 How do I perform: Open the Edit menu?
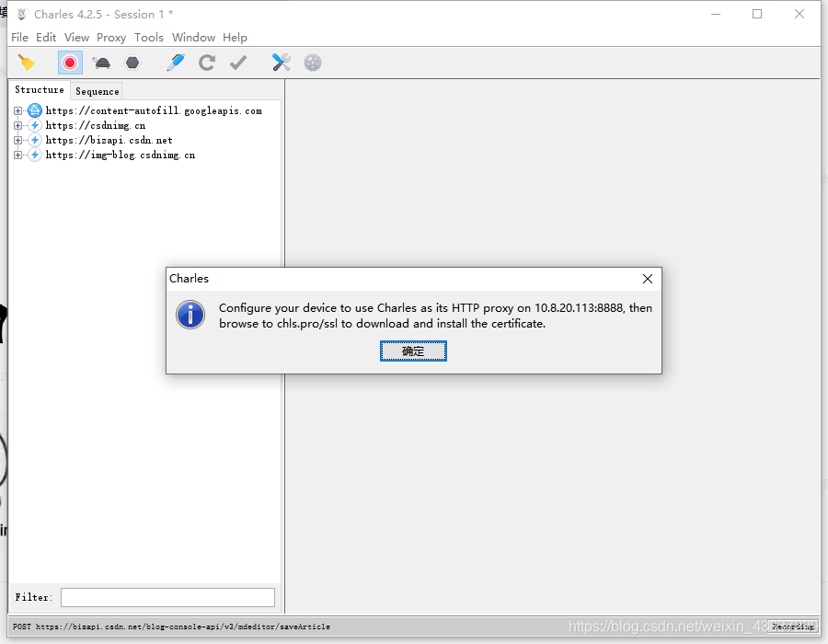coord(46,38)
